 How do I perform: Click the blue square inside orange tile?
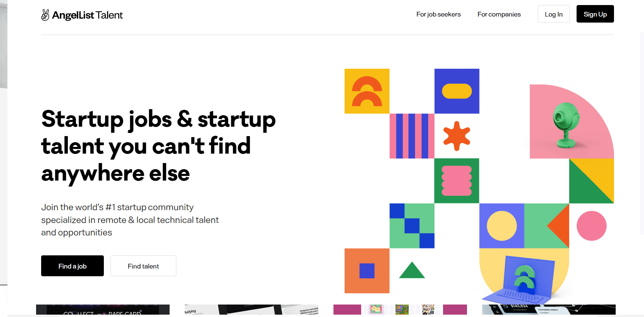pyautogui.click(x=367, y=271)
